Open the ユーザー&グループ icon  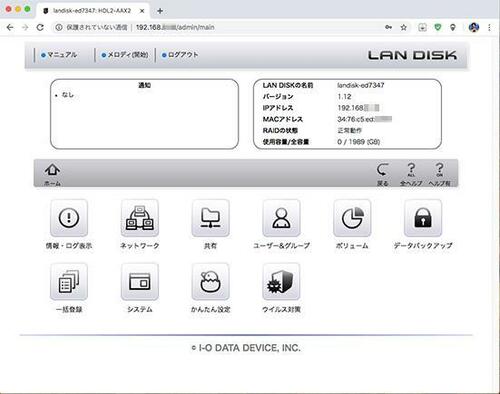[x=281, y=218]
